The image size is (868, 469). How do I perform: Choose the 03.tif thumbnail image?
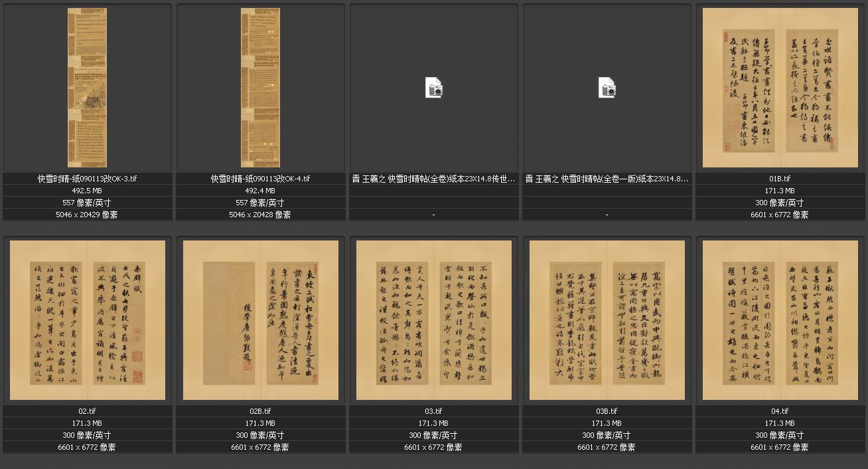point(434,320)
